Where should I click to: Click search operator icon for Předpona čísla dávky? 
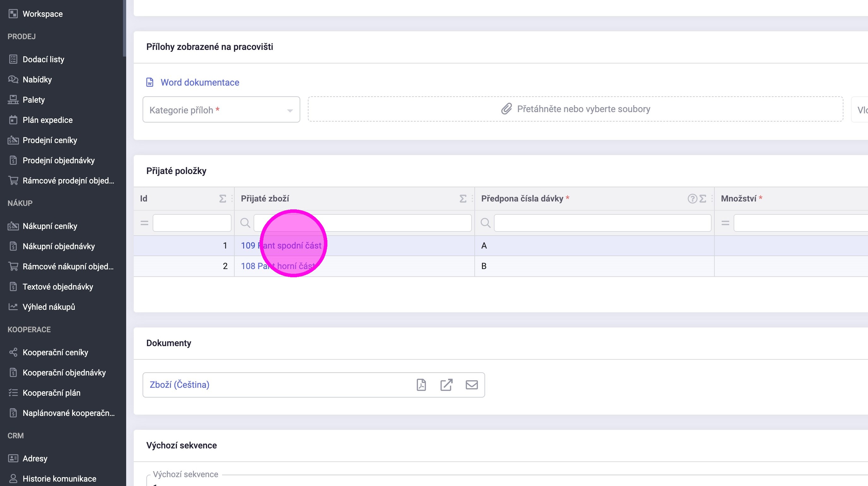pyautogui.click(x=485, y=223)
